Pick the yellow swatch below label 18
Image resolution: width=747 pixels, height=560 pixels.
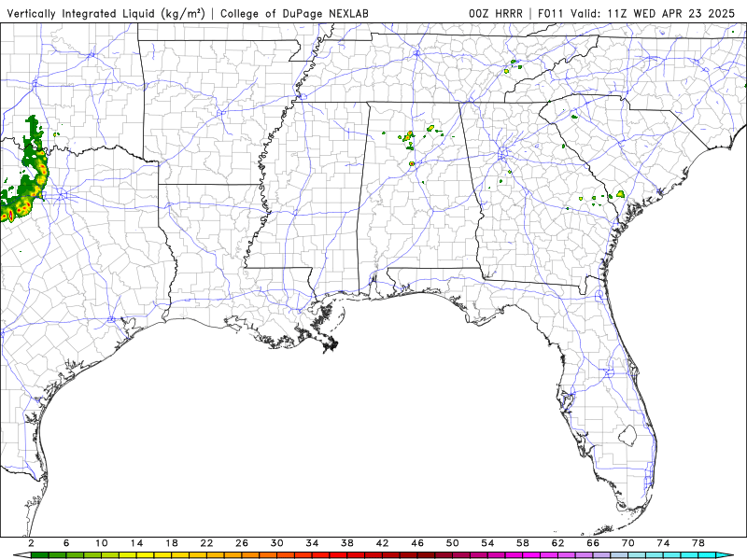click(x=180, y=555)
